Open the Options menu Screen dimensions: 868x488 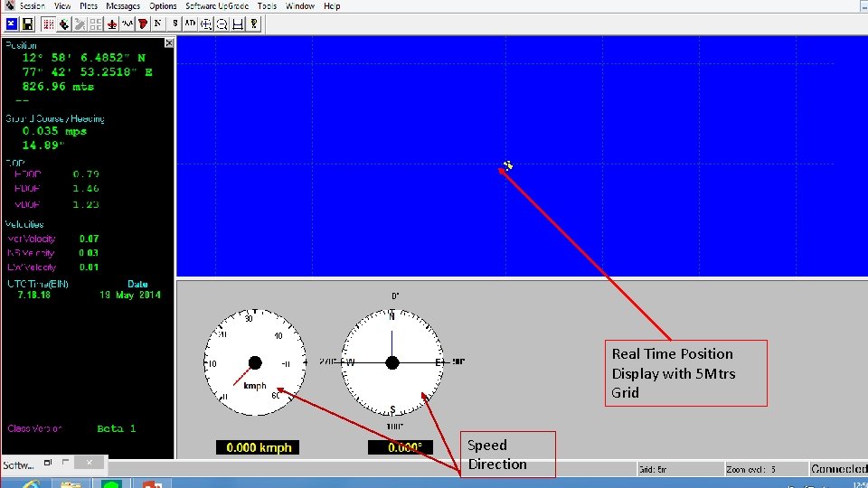click(163, 6)
